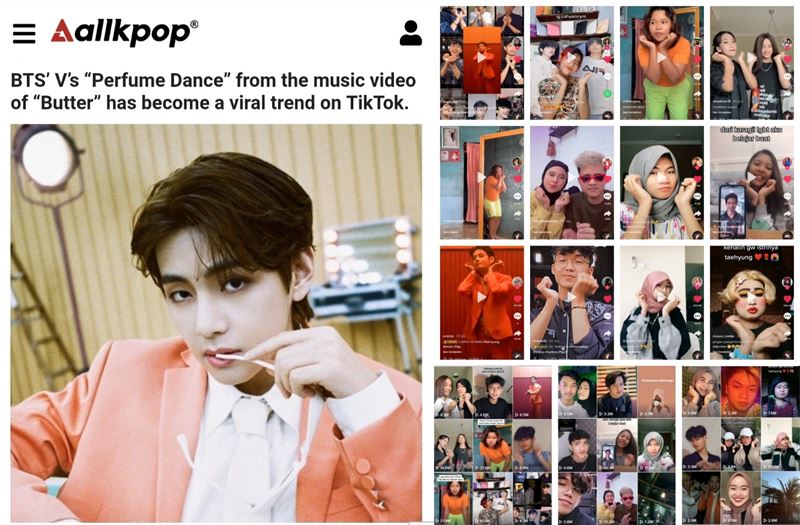The height and width of the screenshot is (525, 800).
Task: Like the video of man with glasses
Action: click(607, 298)
